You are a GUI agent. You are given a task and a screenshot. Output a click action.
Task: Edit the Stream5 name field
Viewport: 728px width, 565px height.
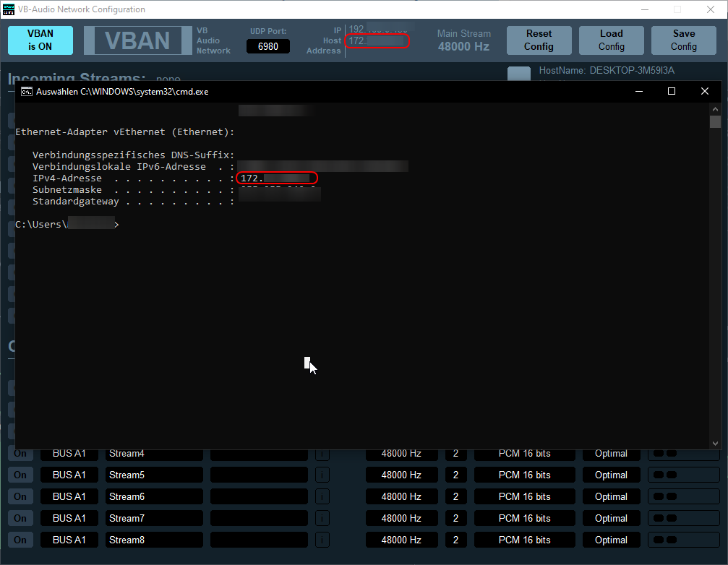click(x=154, y=475)
